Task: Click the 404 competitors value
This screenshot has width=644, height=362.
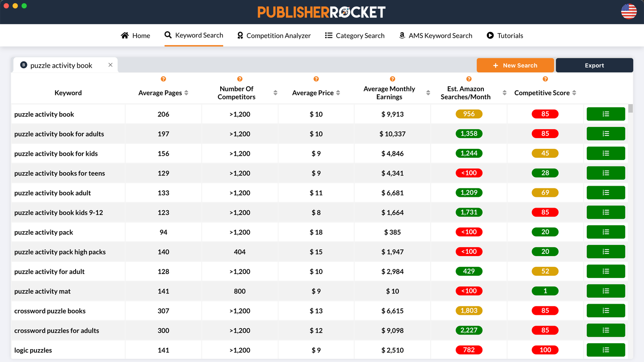Action: click(x=240, y=252)
